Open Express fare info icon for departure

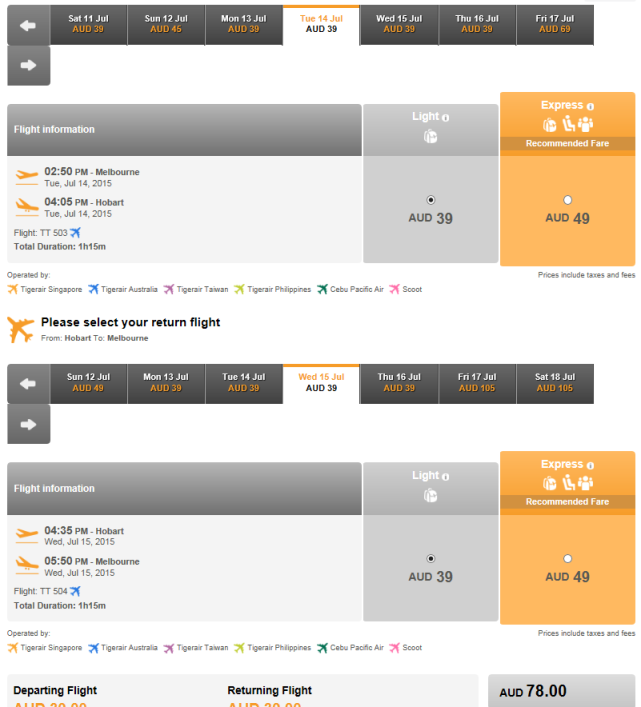point(590,106)
